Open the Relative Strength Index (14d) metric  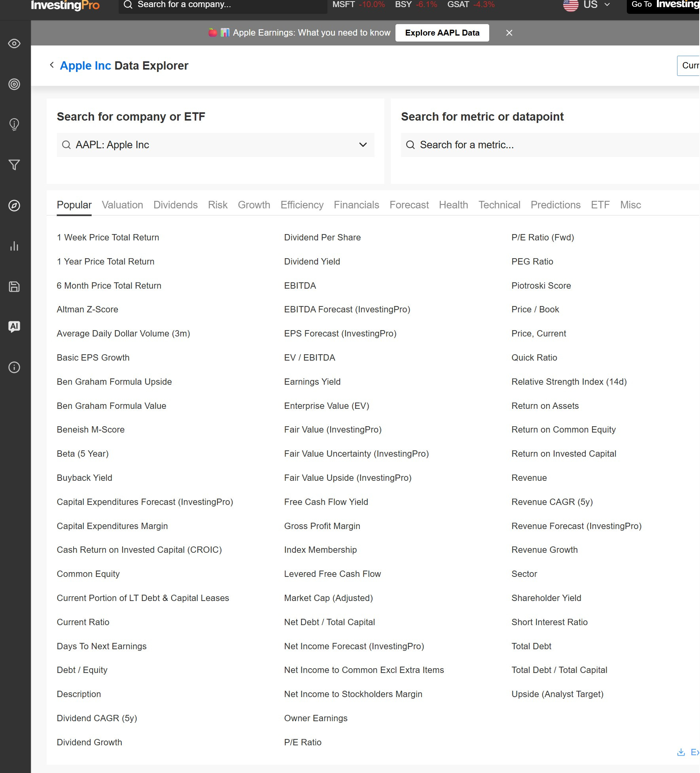[569, 382]
